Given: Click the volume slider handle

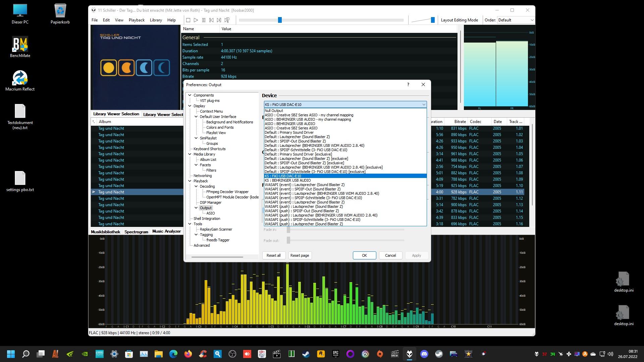Looking at the screenshot, I should tap(433, 20).
